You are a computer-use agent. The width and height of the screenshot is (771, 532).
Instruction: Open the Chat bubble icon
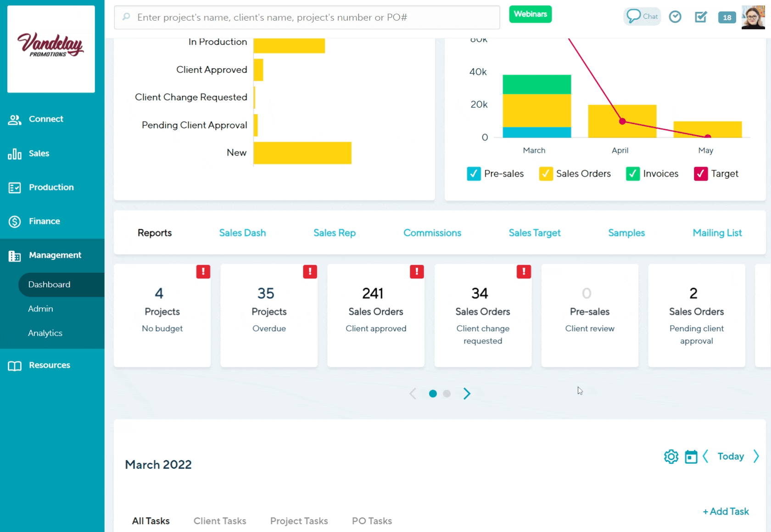(x=642, y=17)
